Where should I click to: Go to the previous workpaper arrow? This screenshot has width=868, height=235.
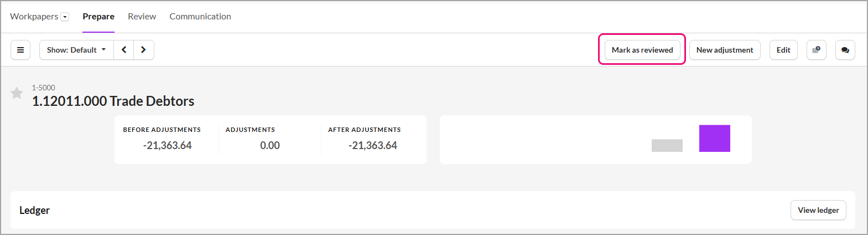tap(124, 50)
